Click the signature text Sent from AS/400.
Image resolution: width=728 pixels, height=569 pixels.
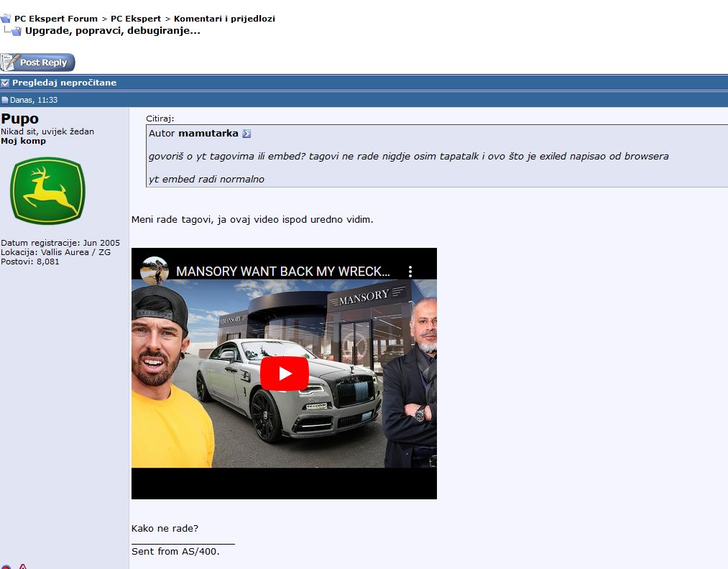tap(175, 551)
